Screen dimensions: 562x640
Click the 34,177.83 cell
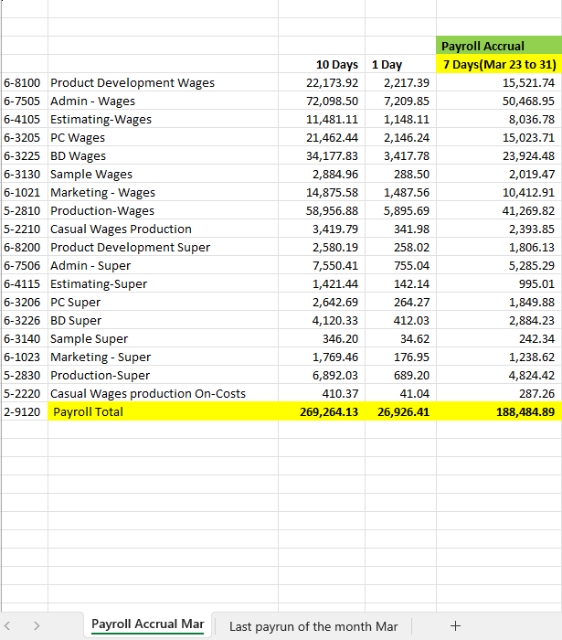pyautogui.click(x=322, y=156)
